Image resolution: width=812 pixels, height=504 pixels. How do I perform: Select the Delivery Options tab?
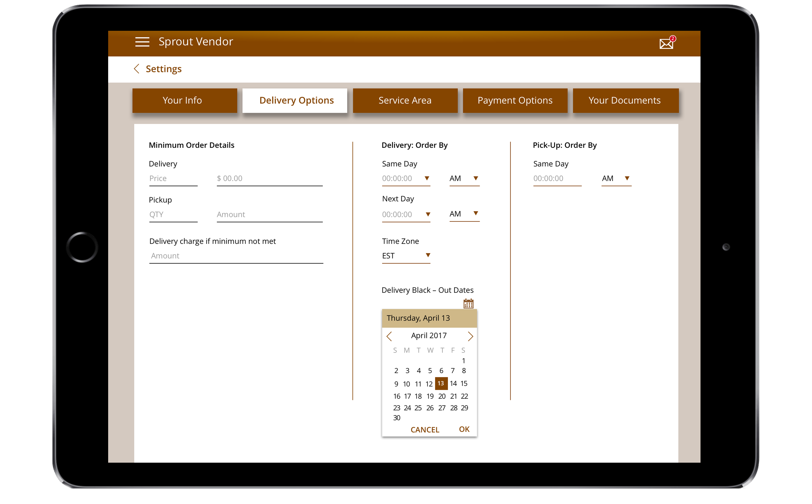295,100
